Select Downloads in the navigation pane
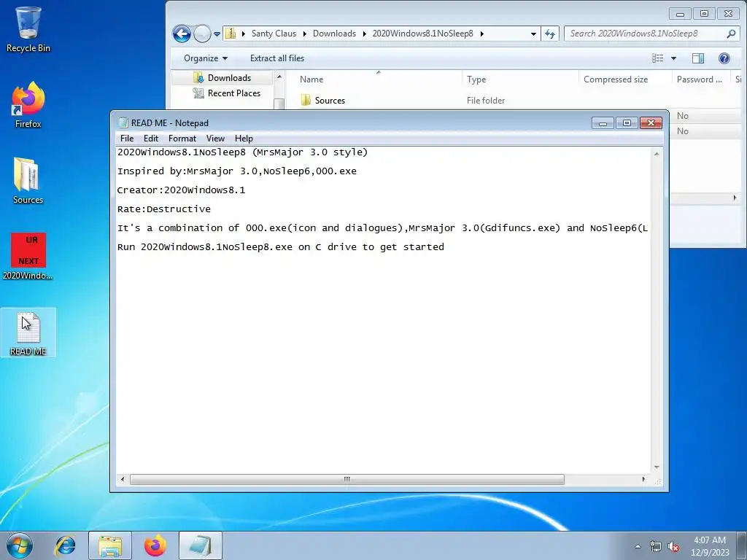Screen dimensions: 747x560 [222, 77]
